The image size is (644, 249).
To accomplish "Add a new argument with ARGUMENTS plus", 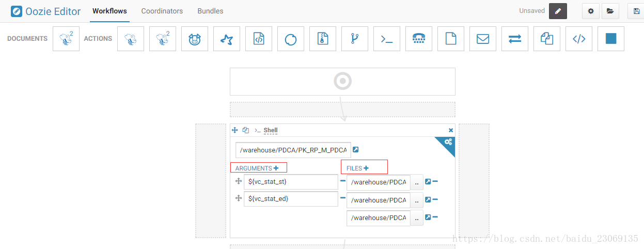I will click(276, 168).
